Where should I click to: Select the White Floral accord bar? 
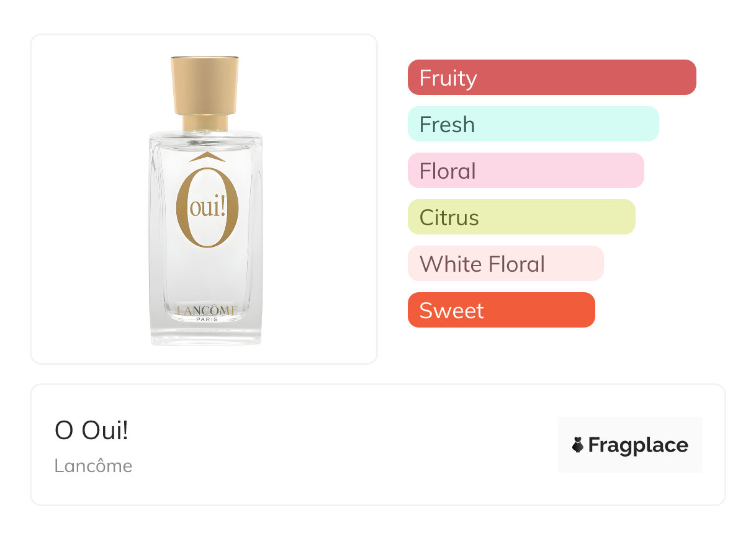(505, 264)
